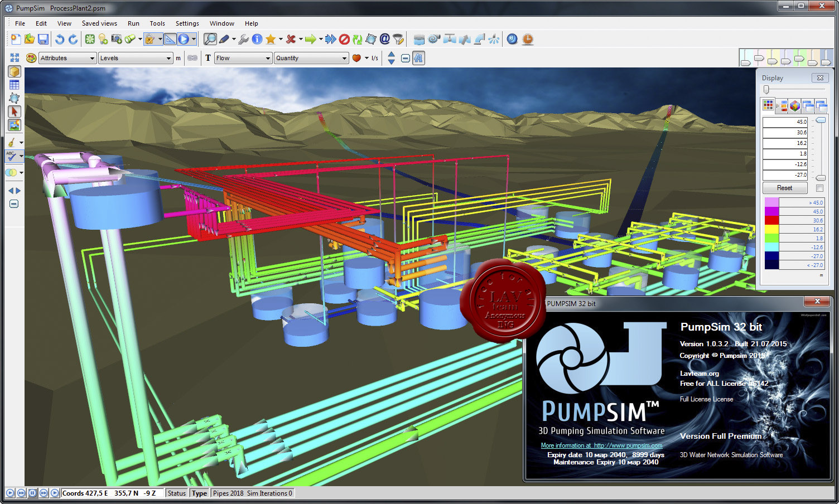Click the horizontal slider at top of Display panel
This screenshot has height=504, width=839.
(794, 89)
